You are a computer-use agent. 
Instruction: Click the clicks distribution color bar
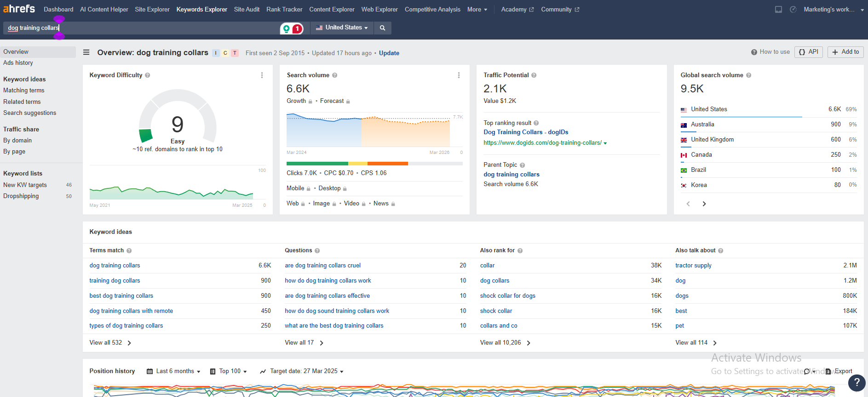click(374, 164)
